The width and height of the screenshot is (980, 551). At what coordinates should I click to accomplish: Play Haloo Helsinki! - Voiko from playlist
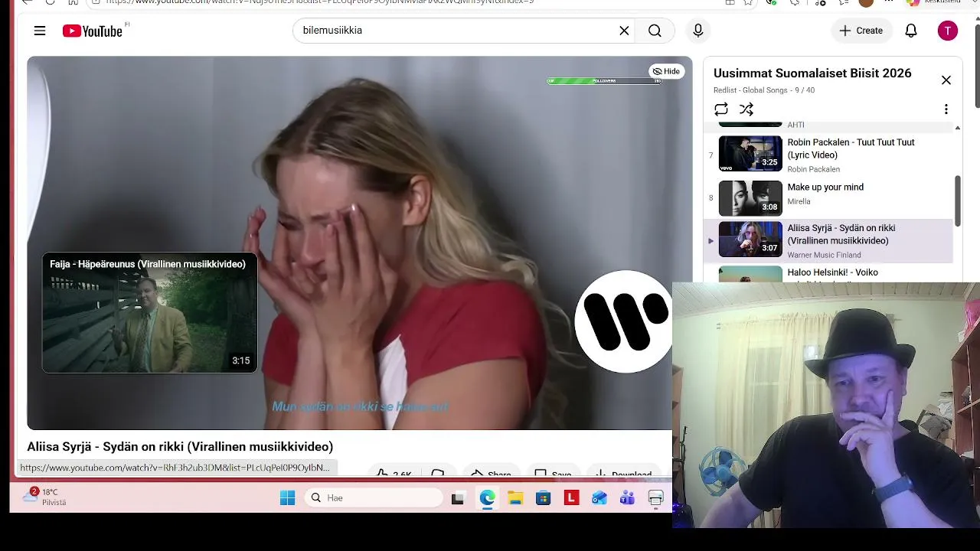click(832, 272)
